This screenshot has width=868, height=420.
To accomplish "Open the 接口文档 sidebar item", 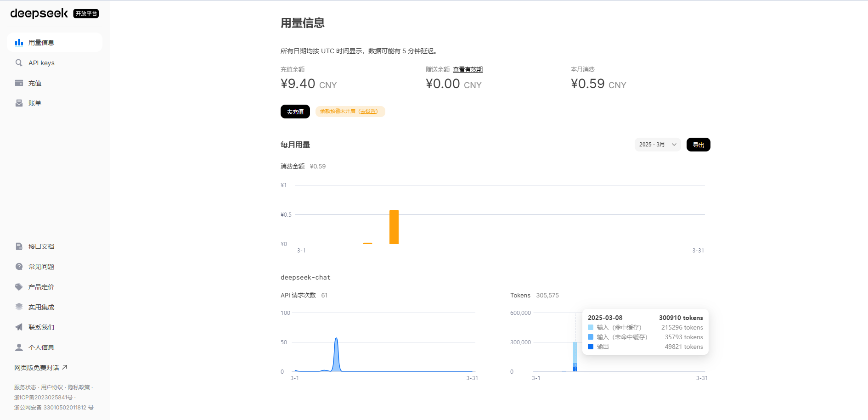I will click(55, 246).
